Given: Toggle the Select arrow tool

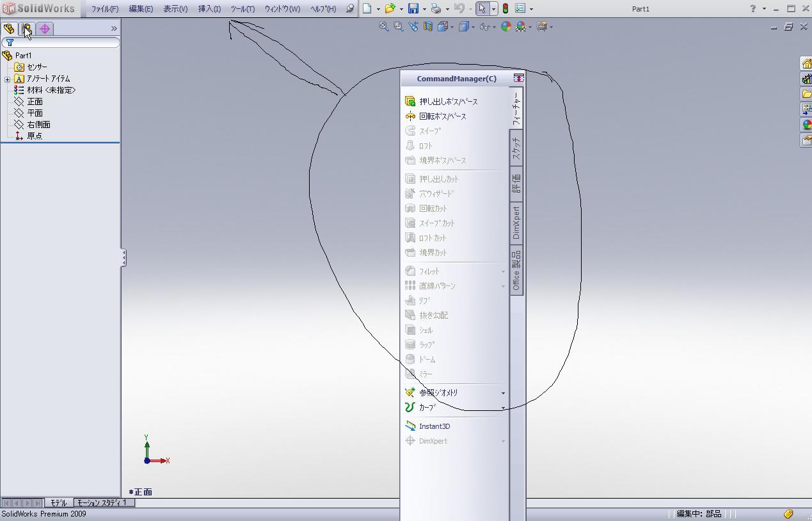Looking at the screenshot, I should (x=482, y=9).
